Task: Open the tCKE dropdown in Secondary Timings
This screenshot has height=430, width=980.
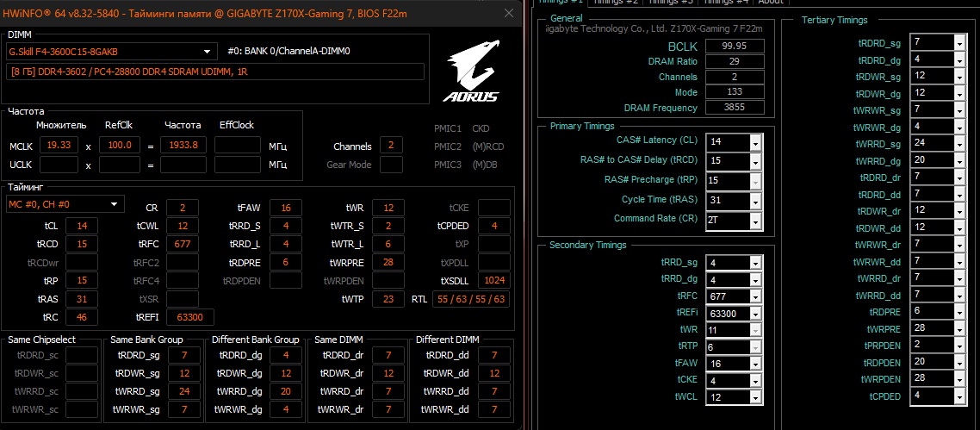Action: coord(755,380)
